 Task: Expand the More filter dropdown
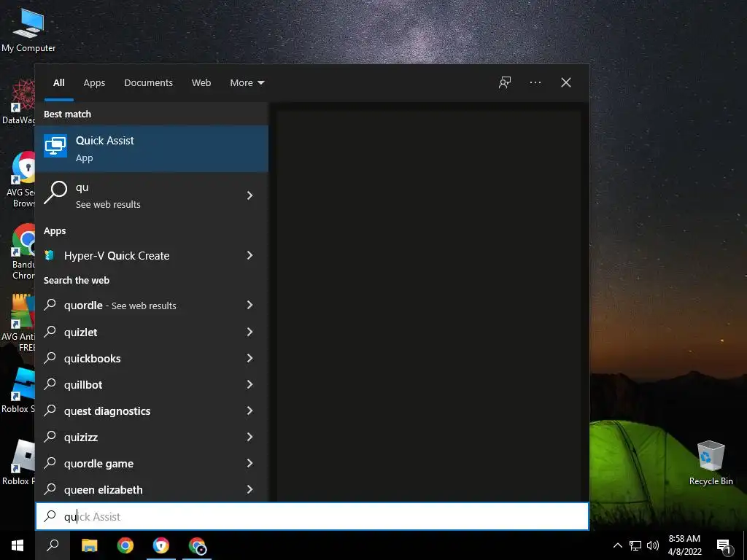pos(247,83)
